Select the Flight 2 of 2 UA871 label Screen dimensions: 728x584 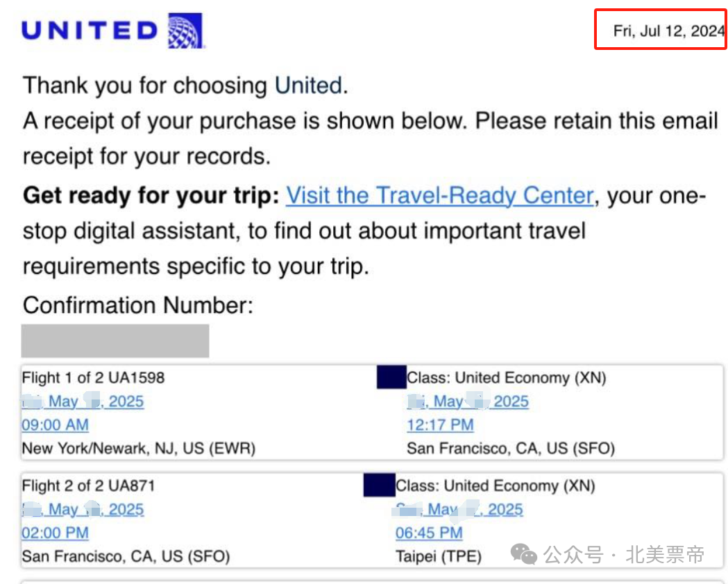88,486
